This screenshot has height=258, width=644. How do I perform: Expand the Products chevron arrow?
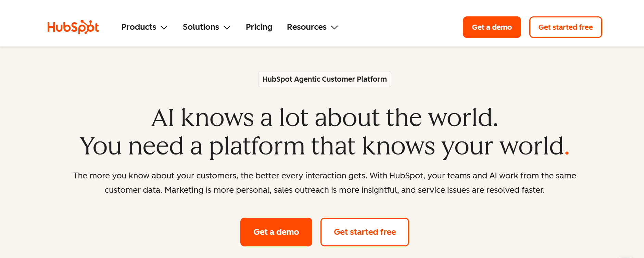(164, 27)
